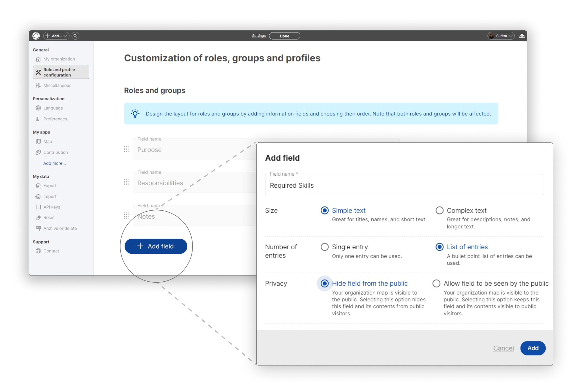Go to Language personalization settings
The height and width of the screenshot is (392, 583).
(x=53, y=108)
